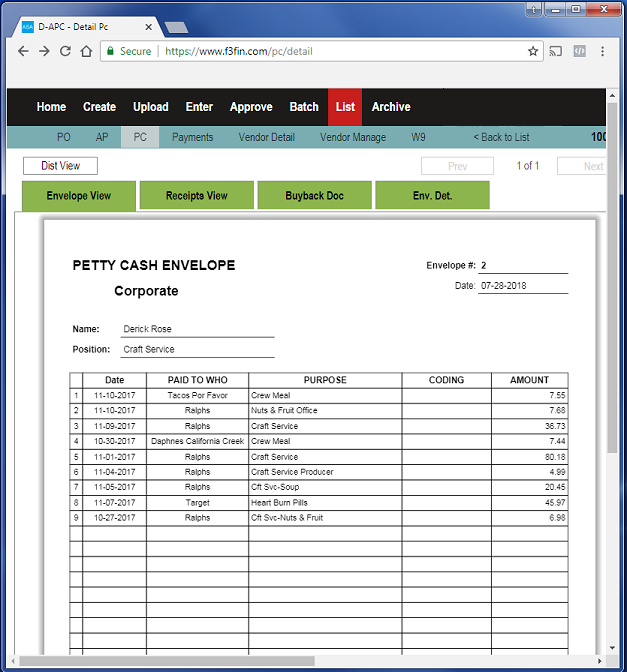The height and width of the screenshot is (672, 627).
Task: Open the Vendor Manage submenu link
Action: click(352, 137)
